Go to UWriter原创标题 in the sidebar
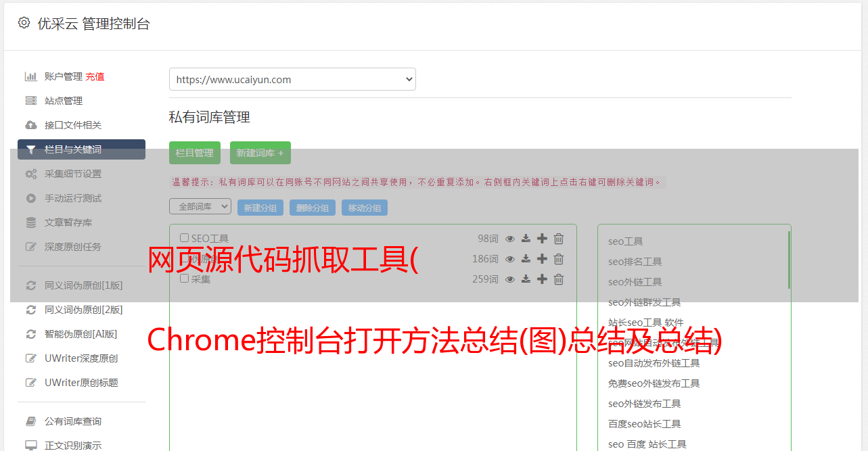The image size is (868, 451). (x=81, y=383)
